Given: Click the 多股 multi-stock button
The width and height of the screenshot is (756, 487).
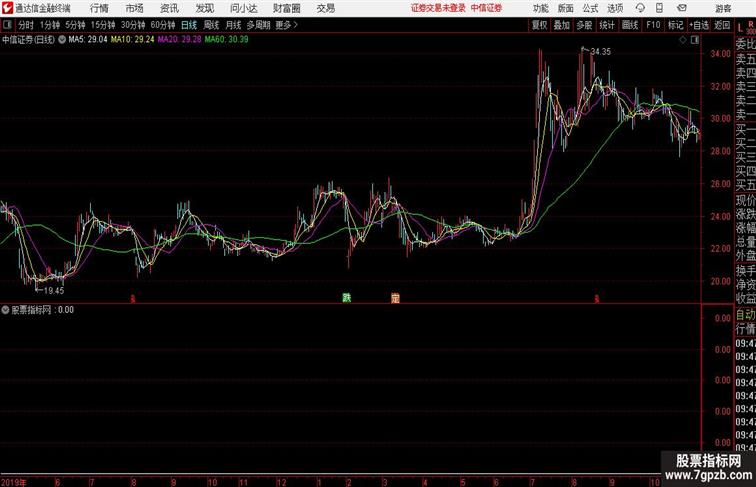Looking at the screenshot, I should tap(584, 25).
